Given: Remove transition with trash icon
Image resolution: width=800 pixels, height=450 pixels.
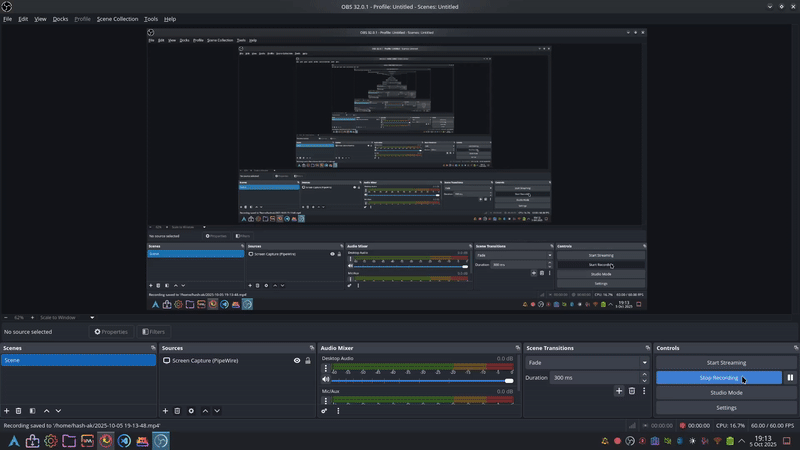Looking at the screenshot, I should click(x=632, y=391).
